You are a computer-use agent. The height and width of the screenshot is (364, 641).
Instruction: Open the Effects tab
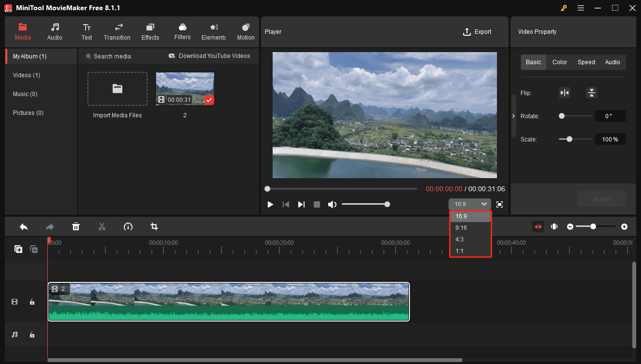(x=150, y=32)
